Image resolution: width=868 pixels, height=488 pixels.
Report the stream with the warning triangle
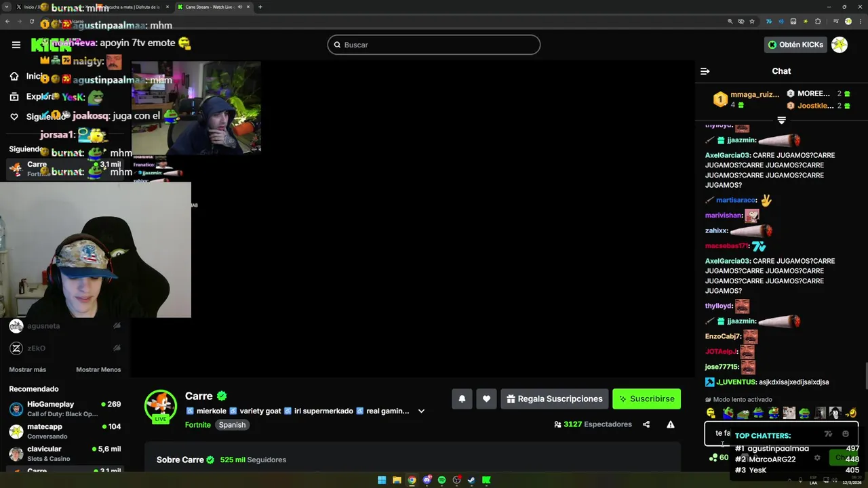[x=670, y=424]
